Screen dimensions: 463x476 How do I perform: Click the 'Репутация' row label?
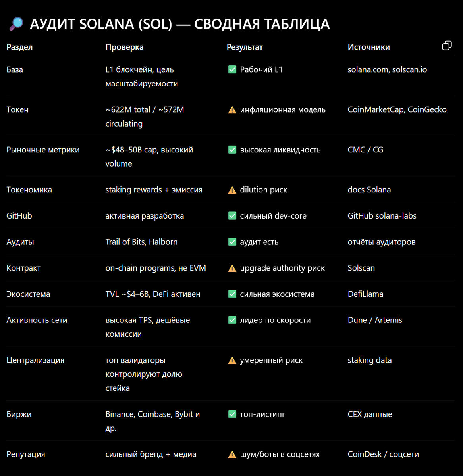pyautogui.click(x=26, y=454)
